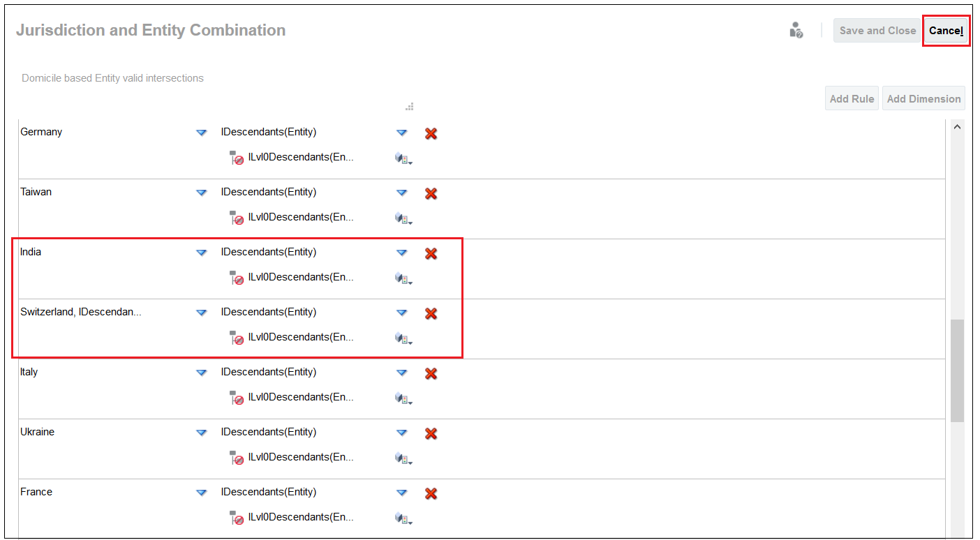
Task: Open India jurisdiction dropdown arrow
Action: pos(202,253)
